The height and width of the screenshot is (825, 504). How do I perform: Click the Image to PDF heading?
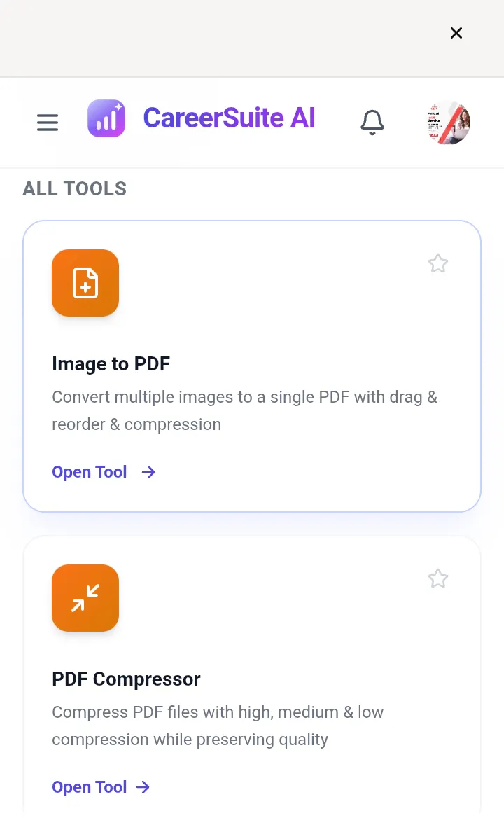111,363
